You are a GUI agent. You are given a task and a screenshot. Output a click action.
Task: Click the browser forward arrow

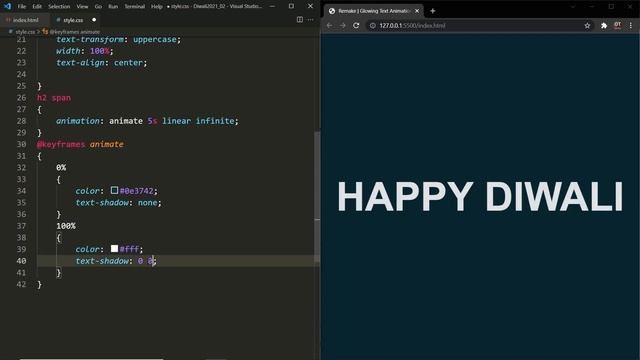point(343,25)
